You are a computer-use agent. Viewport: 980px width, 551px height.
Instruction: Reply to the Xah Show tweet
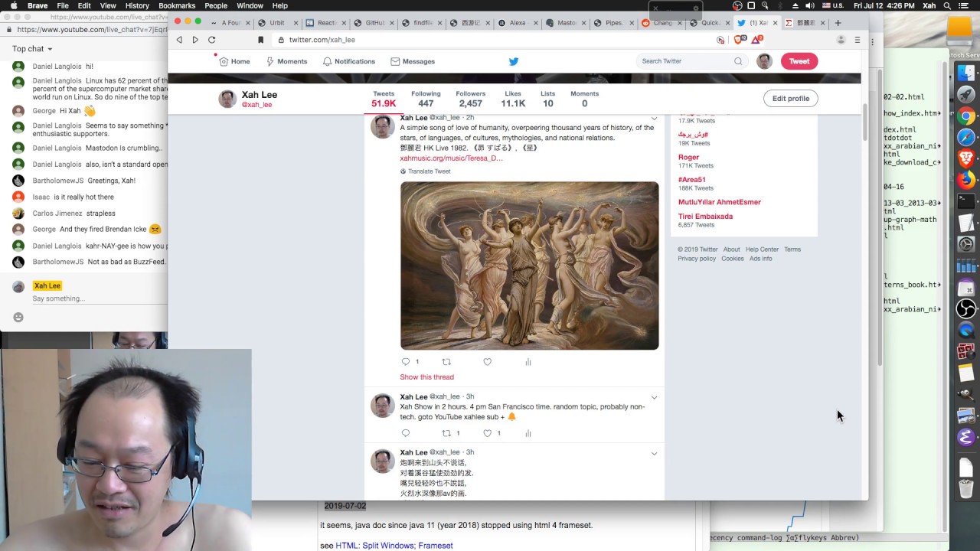(x=406, y=433)
